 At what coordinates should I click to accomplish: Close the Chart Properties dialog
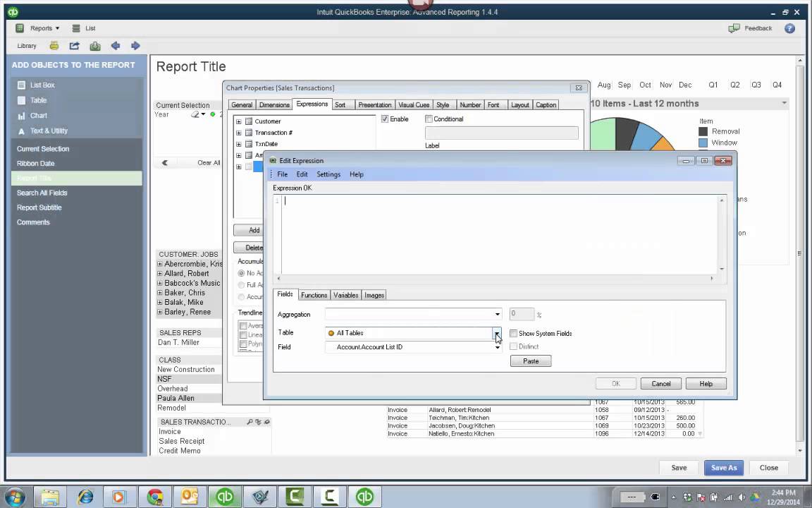[x=579, y=87]
